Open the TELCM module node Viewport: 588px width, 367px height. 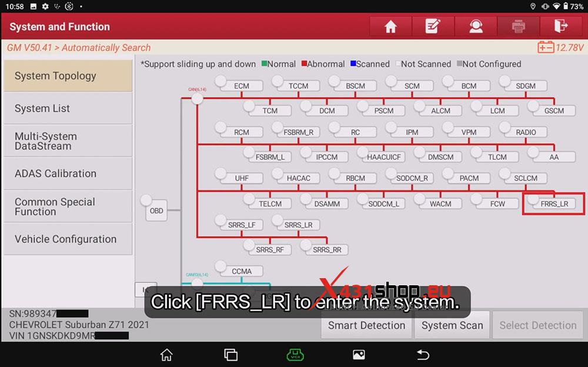click(x=270, y=203)
